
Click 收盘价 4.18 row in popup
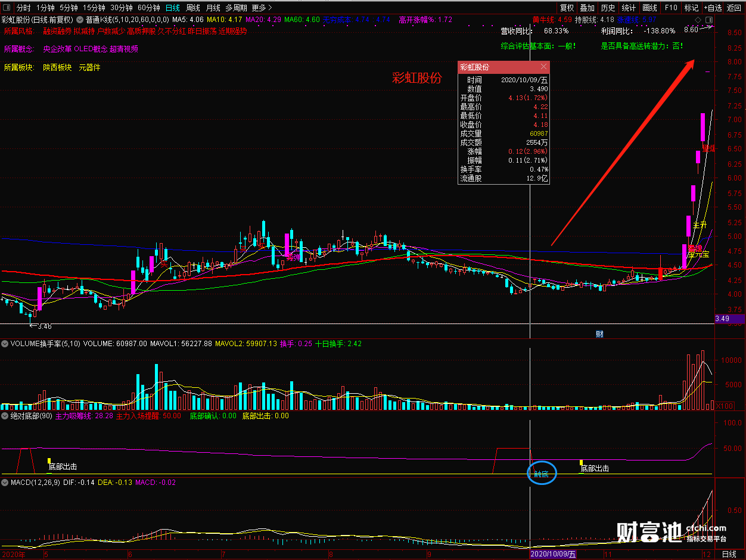click(x=503, y=125)
